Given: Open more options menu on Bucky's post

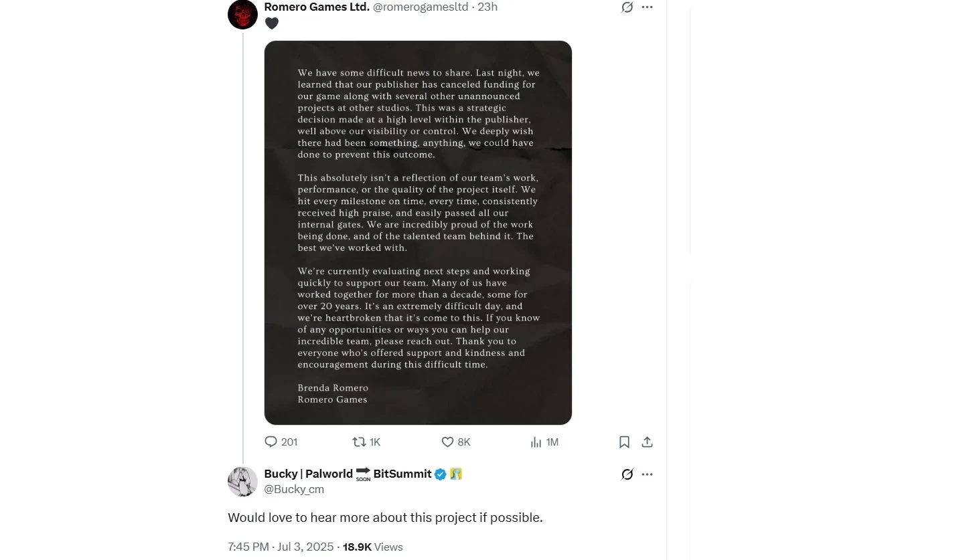Looking at the screenshot, I should (647, 474).
